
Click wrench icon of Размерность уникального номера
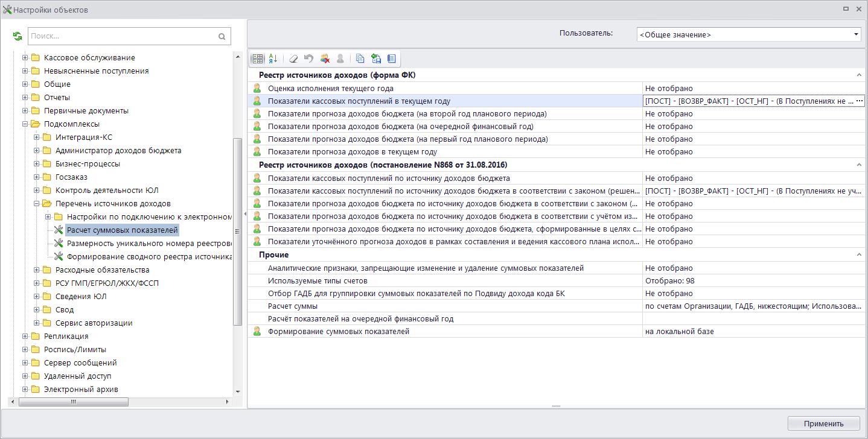point(59,243)
